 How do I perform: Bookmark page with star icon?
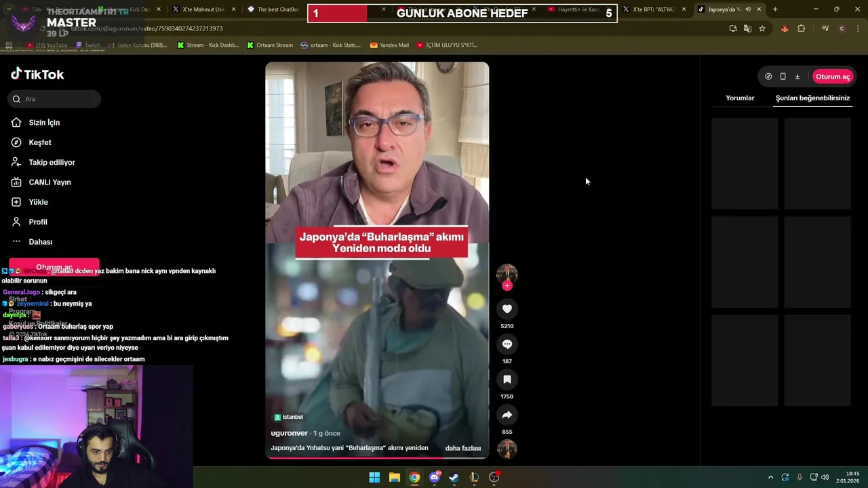[762, 28]
